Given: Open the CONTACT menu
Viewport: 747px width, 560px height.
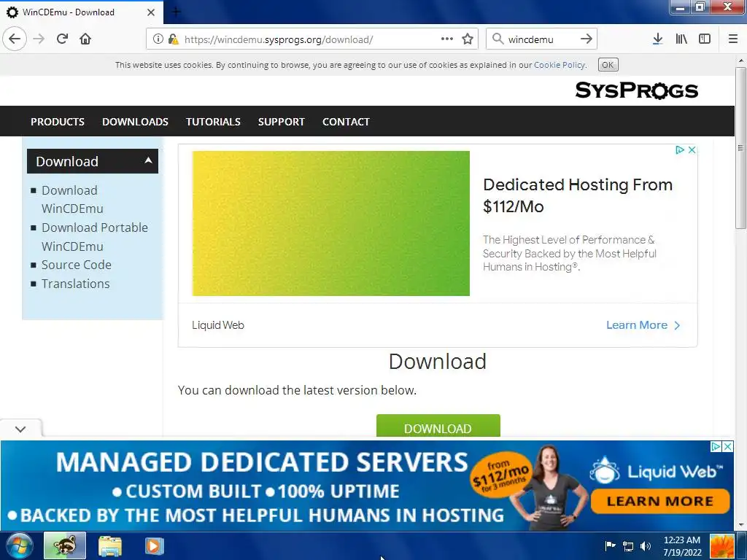Looking at the screenshot, I should pos(347,122).
